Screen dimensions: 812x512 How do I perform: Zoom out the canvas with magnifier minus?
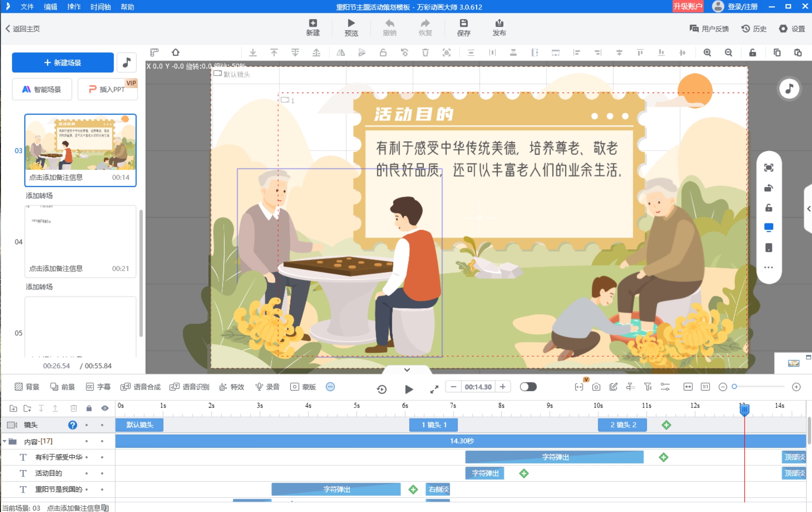[729, 52]
